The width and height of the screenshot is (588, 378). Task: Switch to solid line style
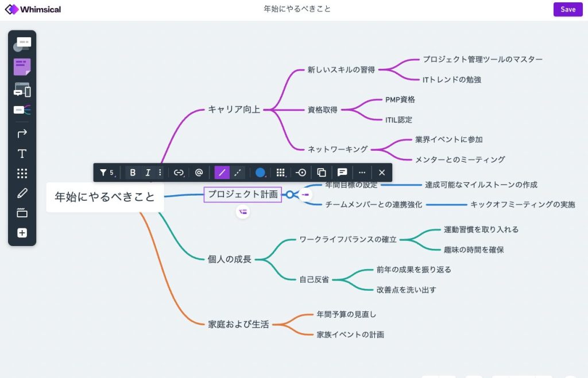point(222,172)
